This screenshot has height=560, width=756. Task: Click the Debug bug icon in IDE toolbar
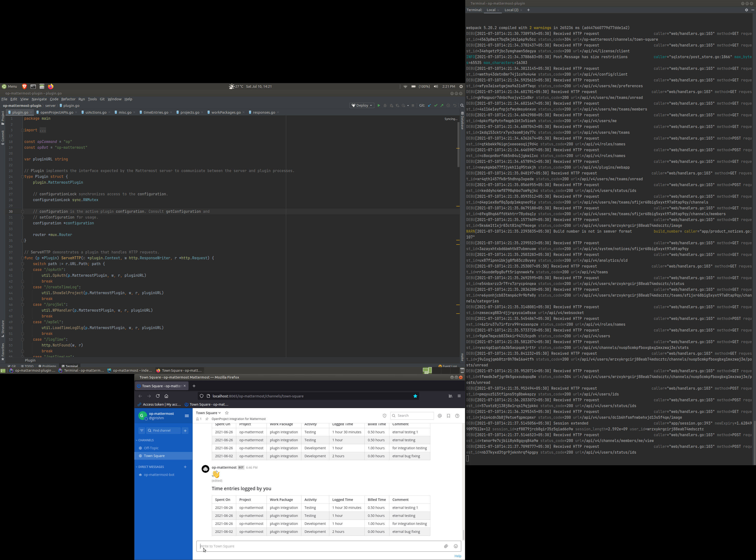coord(385,105)
